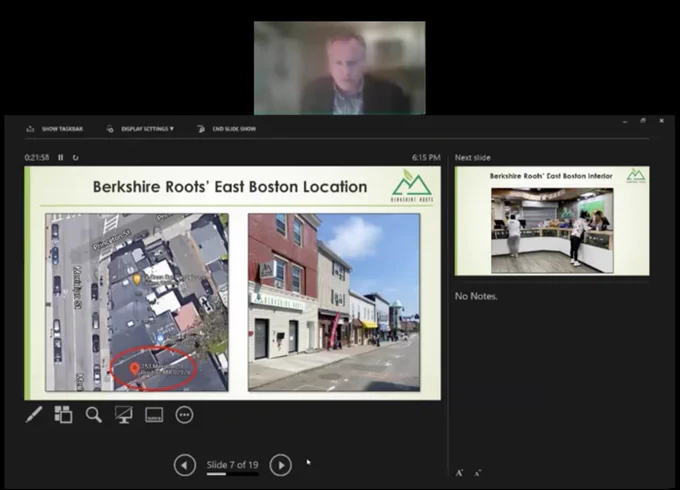Go to the previous slide arrow
The width and height of the screenshot is (680, 490).
click(185, 465)
